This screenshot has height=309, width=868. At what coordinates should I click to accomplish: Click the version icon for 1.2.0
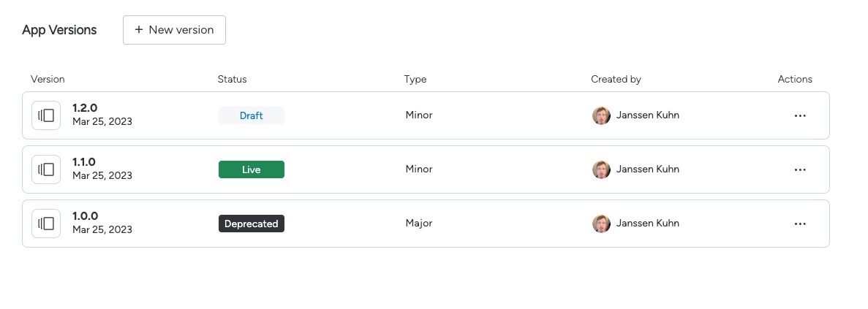[x=46, y=115]
